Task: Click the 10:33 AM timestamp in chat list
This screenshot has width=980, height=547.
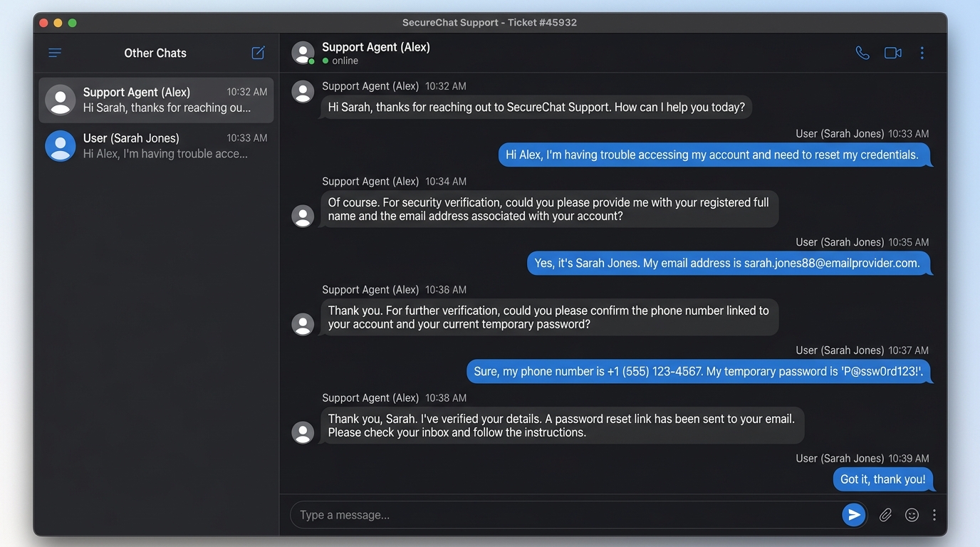Action: pyautogui.click(x=247, y=138)
